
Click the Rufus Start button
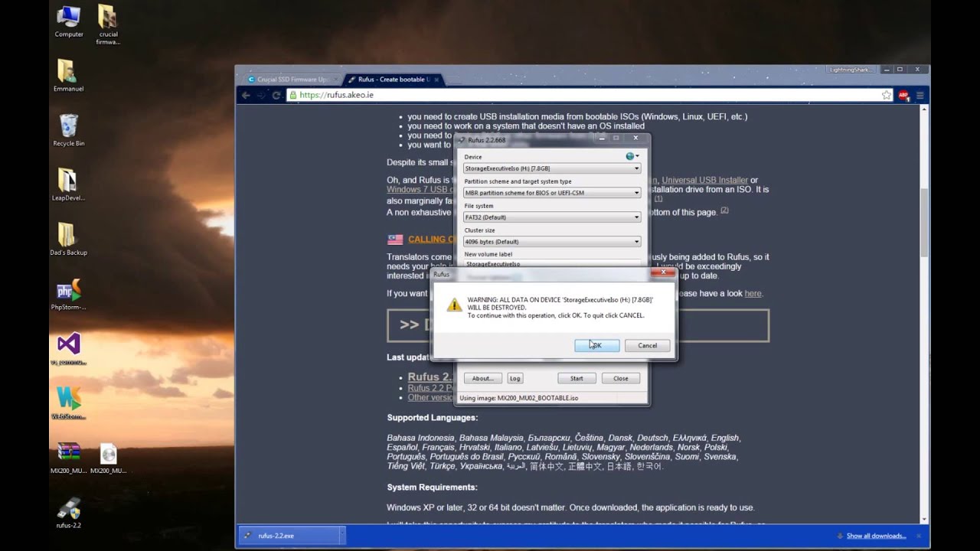(x=577, y=378)
